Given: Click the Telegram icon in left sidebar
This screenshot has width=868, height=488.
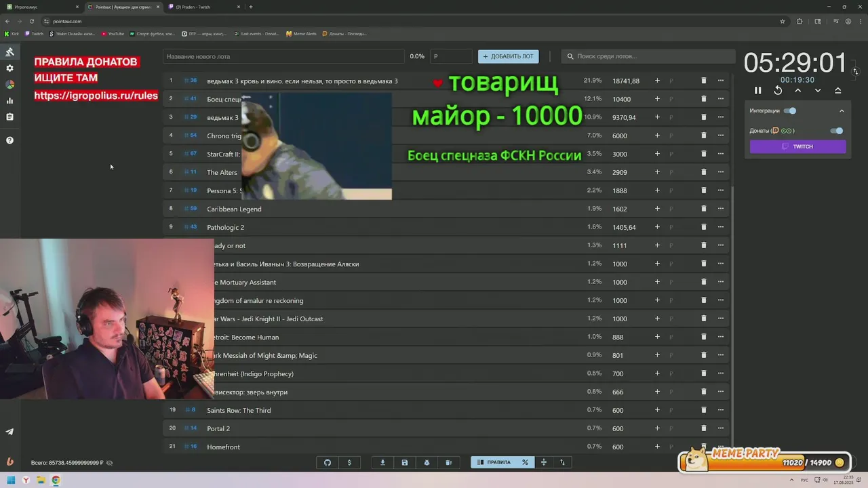Looking at the screenshot, I should click(9, 432).
